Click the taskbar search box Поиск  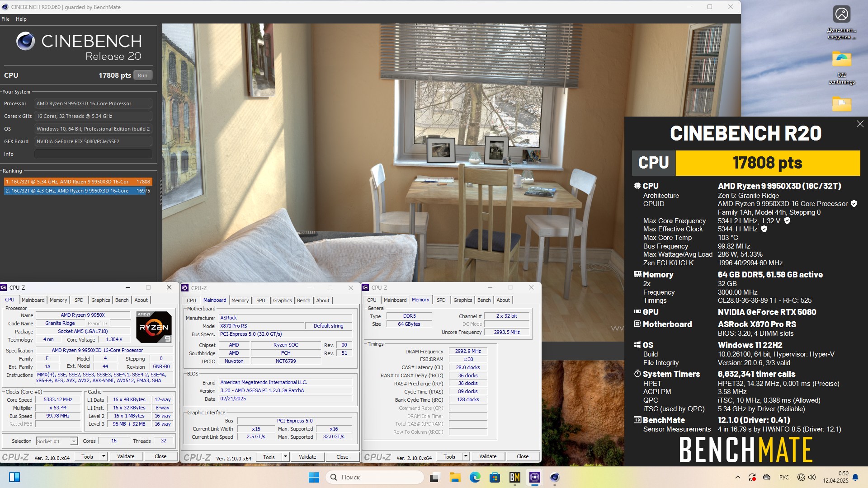coord(375,477)
